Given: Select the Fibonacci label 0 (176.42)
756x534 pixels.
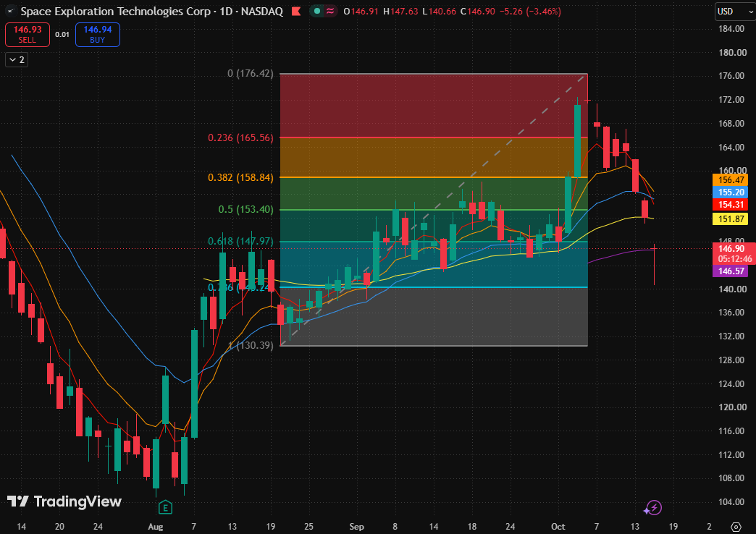Looking at the screenshot, I should point(251,73).
